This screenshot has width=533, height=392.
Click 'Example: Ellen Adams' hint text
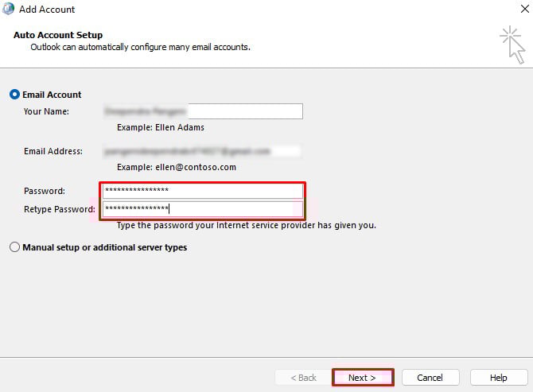161,127
